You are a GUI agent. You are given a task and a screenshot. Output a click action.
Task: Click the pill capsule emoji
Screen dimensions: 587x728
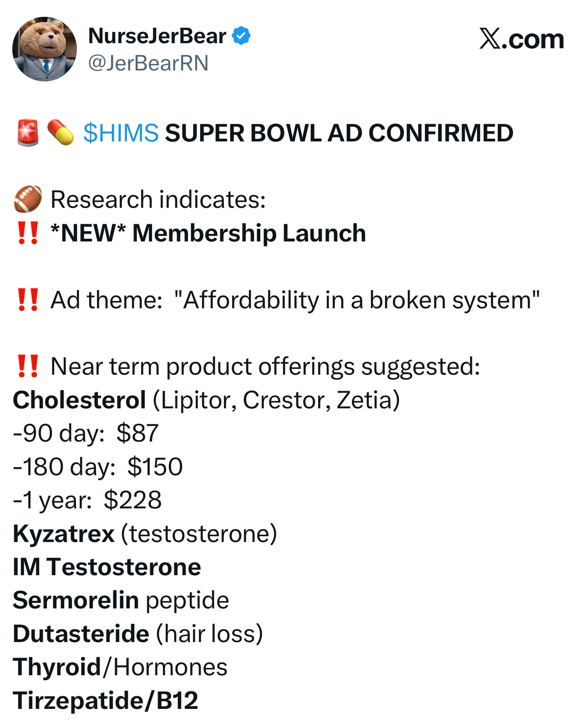click(x=61, y=133)
